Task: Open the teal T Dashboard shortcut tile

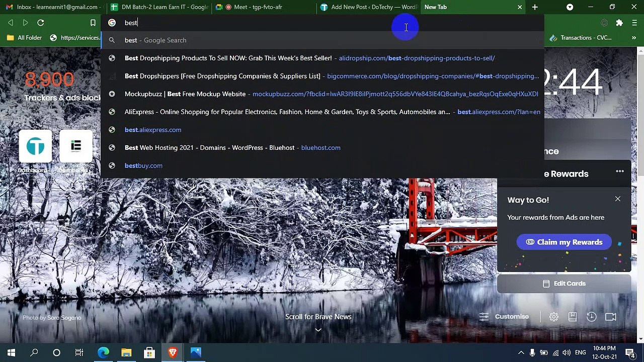Action: (x=35, y=146)
